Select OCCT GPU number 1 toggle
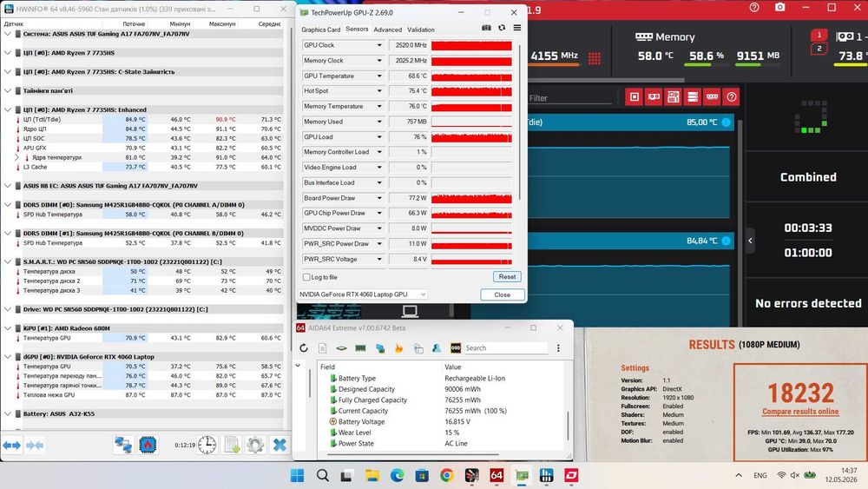Screen dimensions: 868x489 (819, 35)
